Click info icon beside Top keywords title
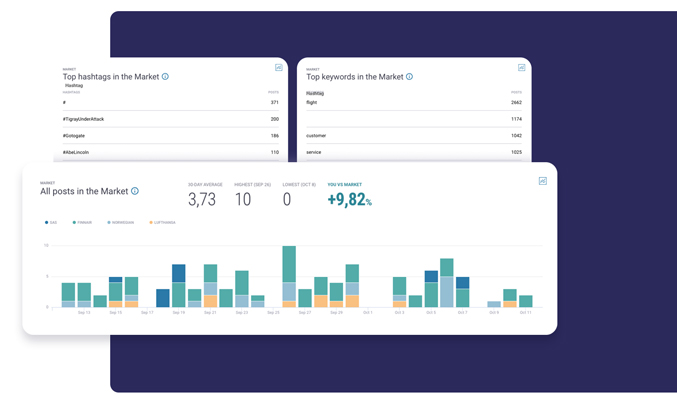This screenshot has height=404, width=677. pos(409,77)
